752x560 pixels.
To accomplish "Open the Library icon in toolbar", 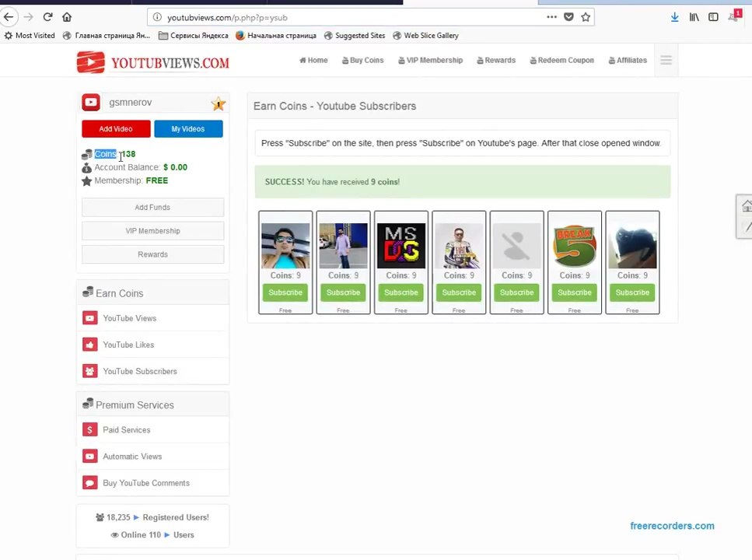I will [x=694, y=17].
